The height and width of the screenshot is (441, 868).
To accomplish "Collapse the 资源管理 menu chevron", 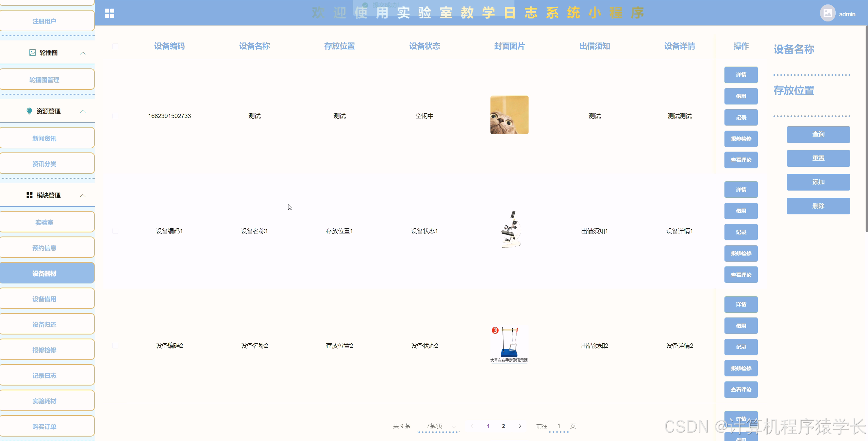I will coord(83,111).
